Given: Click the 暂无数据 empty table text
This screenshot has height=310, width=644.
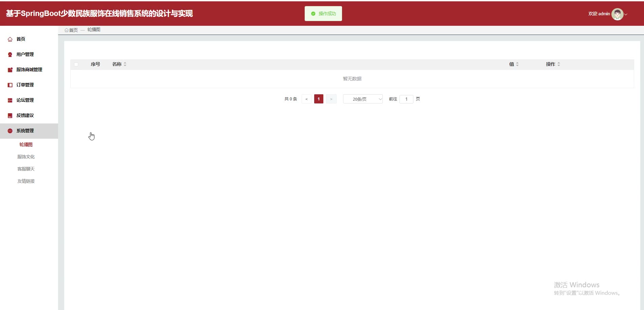Looking at the screenshot, I should pyautogui.click(x=352, y=79).
